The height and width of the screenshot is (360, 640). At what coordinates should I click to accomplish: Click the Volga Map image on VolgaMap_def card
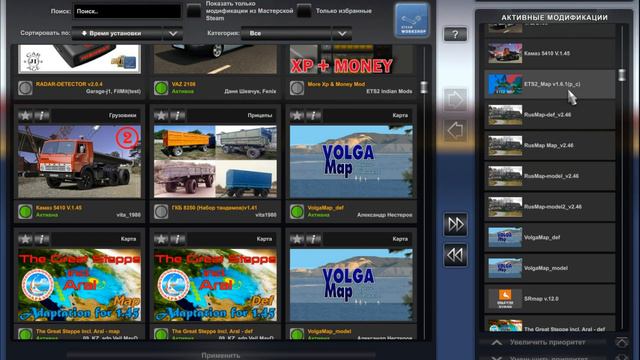click(x=351, y=162)
